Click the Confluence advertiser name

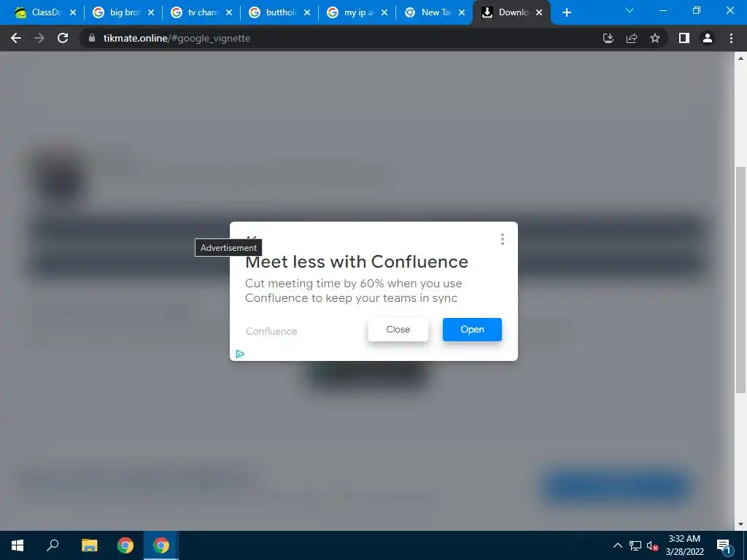click(271, 332)
